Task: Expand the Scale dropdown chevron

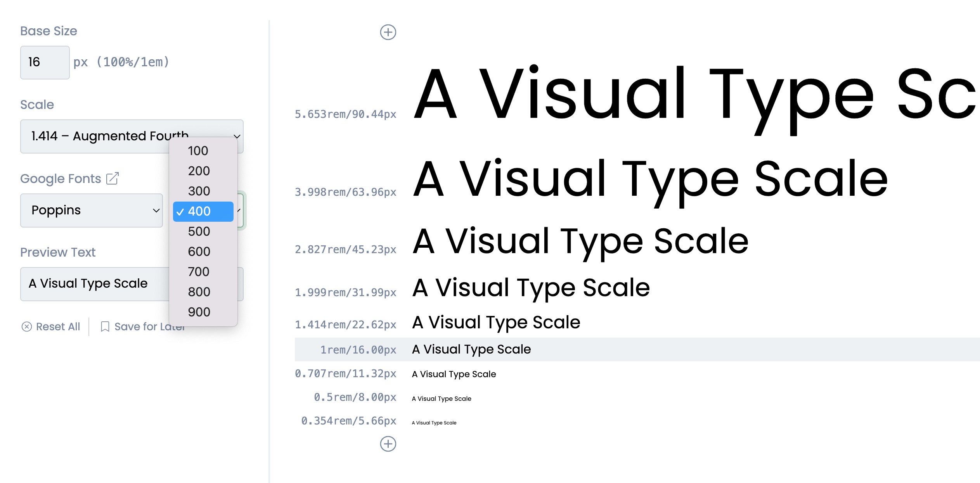Action: [237, 136]
